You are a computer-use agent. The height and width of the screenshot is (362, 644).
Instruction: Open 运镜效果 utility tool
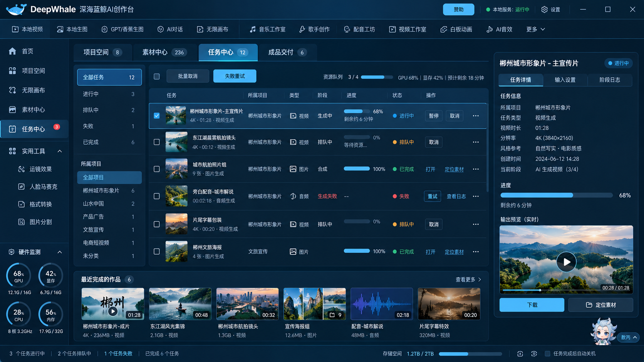35,169
